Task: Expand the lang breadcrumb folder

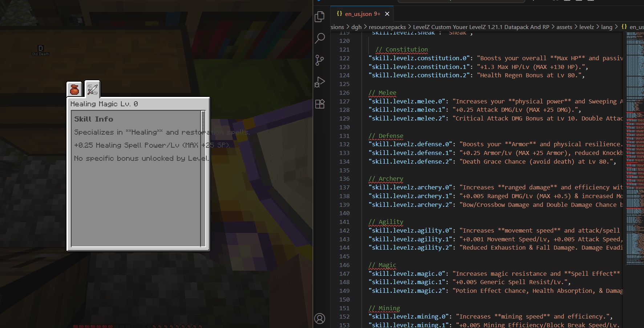Action: (606, 27)
